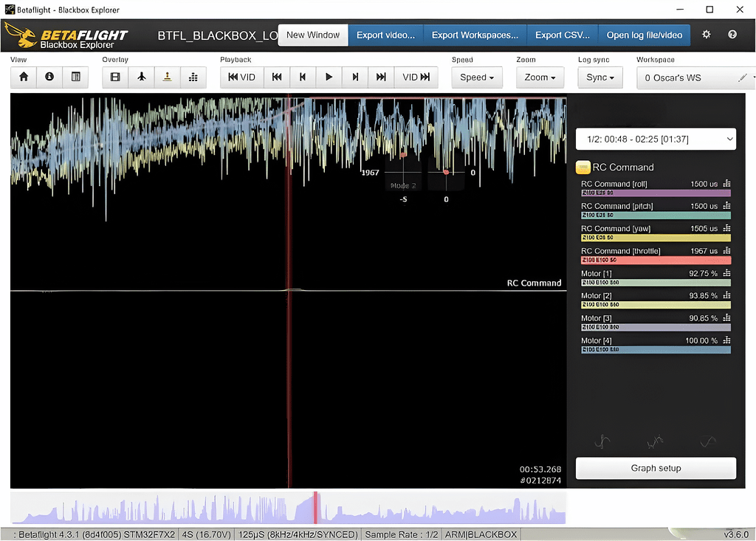Image resolution: width=756 pixels, height=541 pixels.
Task: Click the teal RC Command [pitch] color bar
Action: click(x=656, y=215)
